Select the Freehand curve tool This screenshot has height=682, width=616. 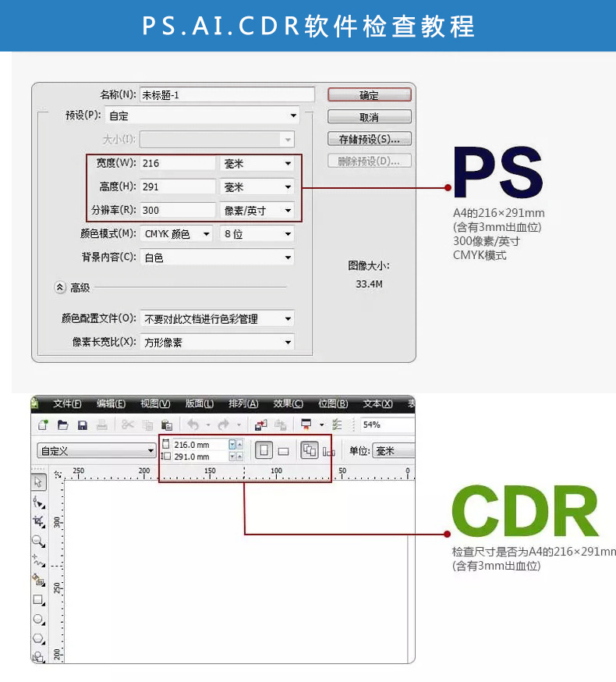click(39, 560)
